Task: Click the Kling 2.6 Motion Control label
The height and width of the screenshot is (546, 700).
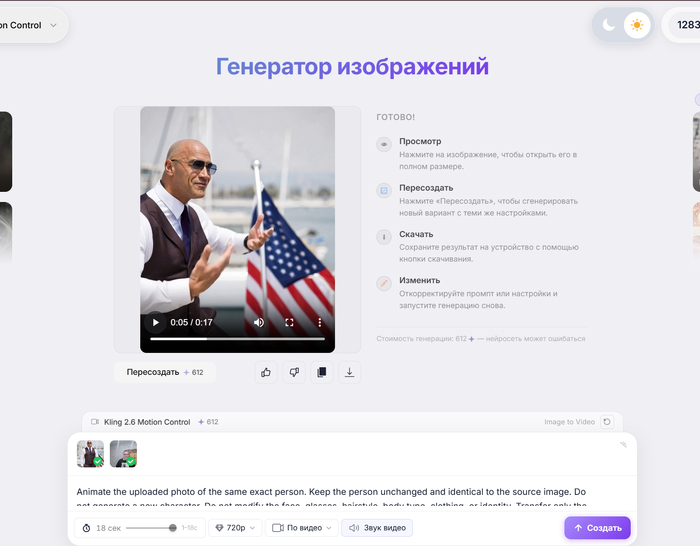Action: coord(147,422)
